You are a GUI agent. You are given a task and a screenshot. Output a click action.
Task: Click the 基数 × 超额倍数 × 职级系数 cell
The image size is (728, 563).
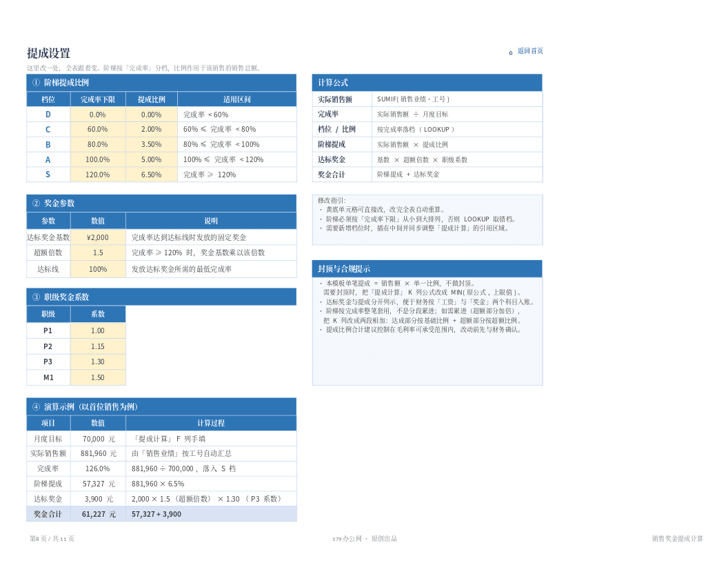click(457, 159)
